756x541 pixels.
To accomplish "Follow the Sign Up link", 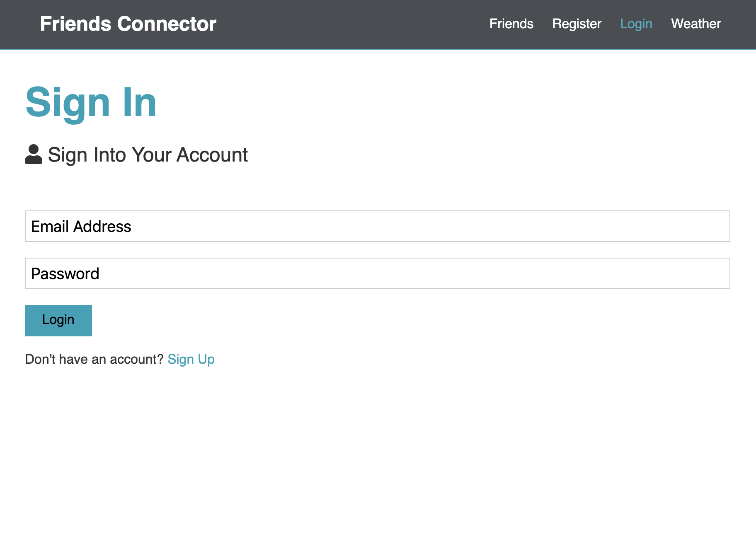I will (191, 359).
